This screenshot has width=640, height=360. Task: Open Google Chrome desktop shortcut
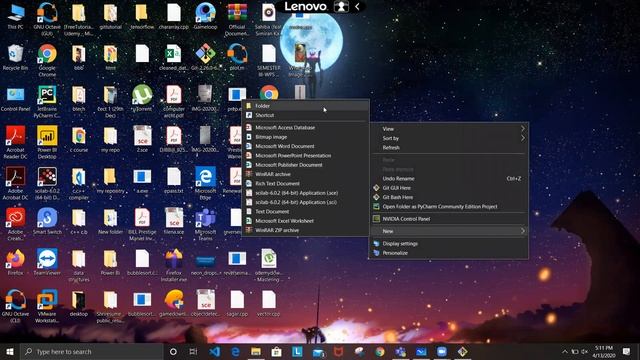pos(47,60)
